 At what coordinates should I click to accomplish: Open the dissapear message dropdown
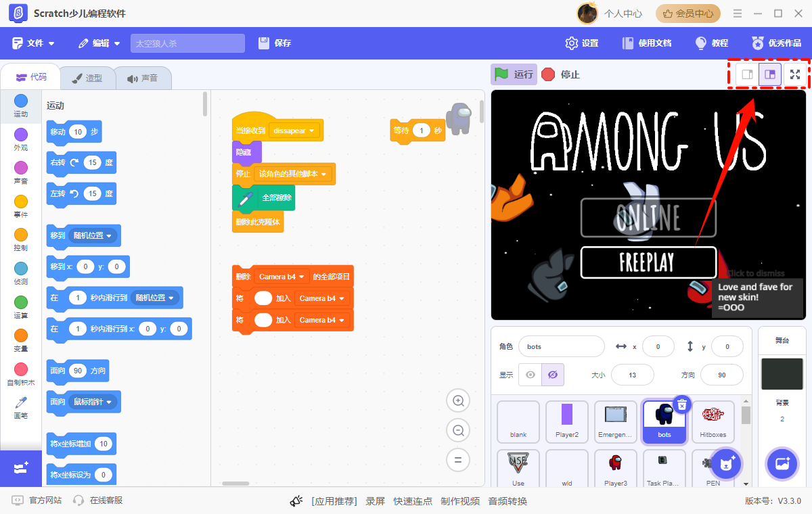294,131
